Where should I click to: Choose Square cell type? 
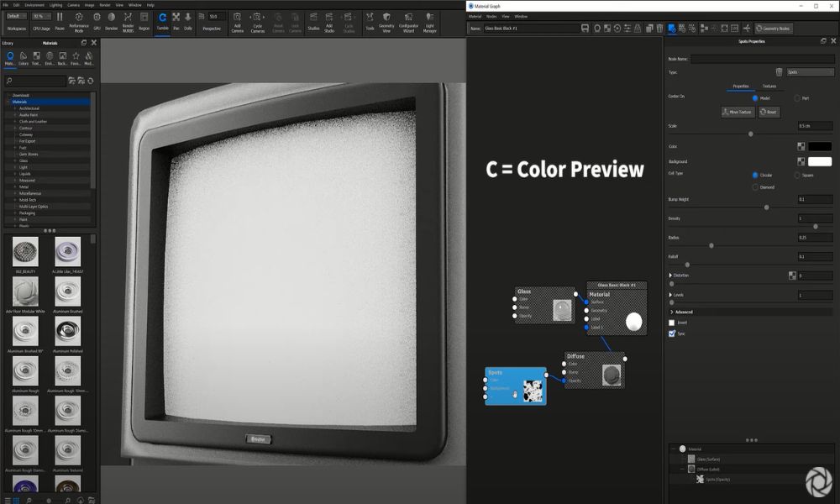[796, 175]
